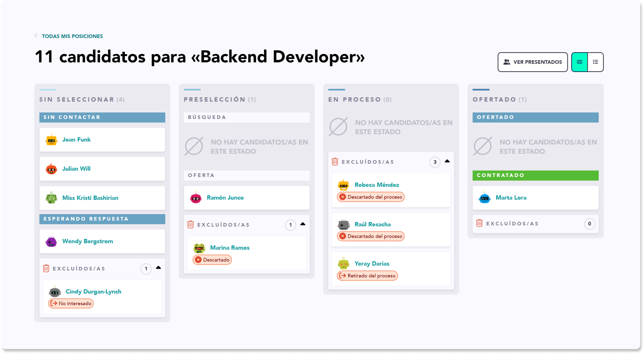Collapse excluded list in Sin seleccionar column
This screenshot has height=354, width=644.
point(158,268)
